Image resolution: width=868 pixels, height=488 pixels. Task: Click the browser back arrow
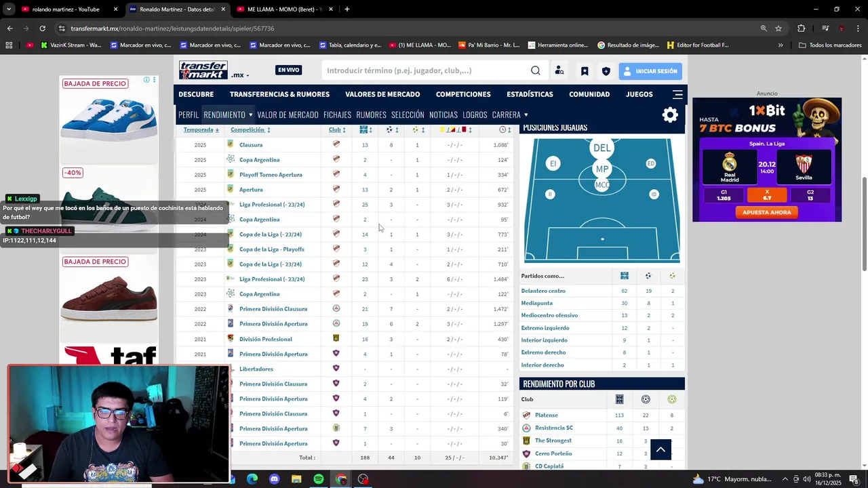pyautogui.click(x=9, y=28)
